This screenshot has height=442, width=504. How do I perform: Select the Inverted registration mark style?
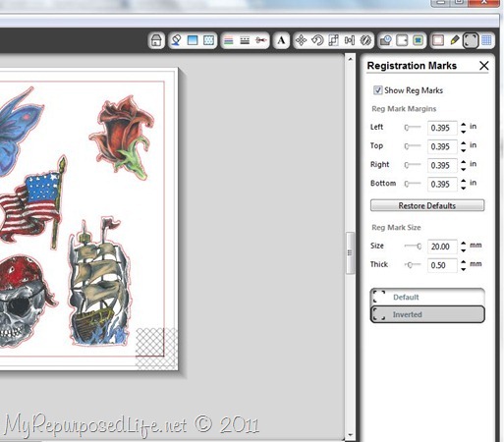pos(427,314)
